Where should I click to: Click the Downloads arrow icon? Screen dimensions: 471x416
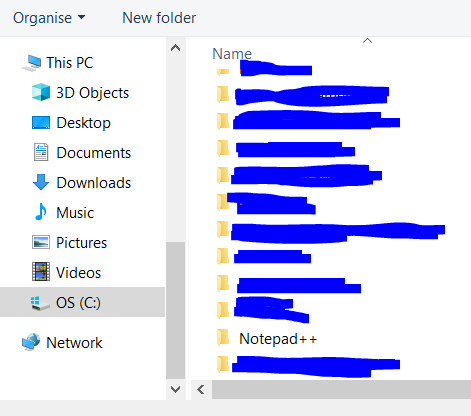[x=41, y=182]
